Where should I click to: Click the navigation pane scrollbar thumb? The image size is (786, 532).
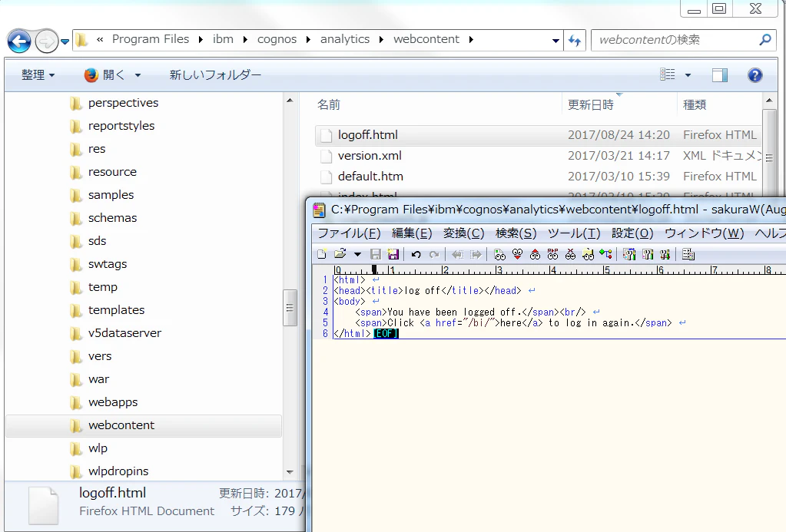click(290, 308)
